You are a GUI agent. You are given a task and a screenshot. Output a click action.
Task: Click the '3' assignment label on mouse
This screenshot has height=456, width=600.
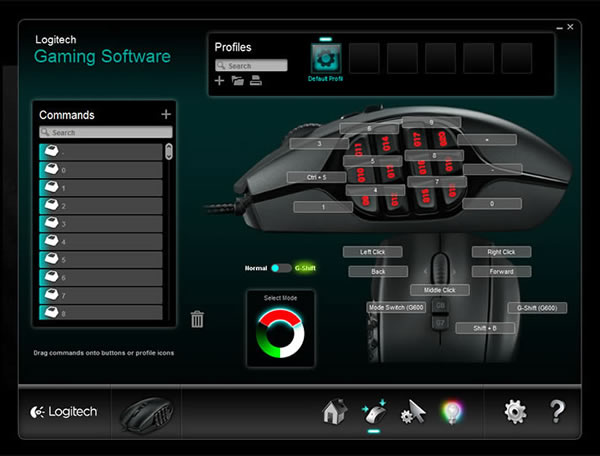coord(319,143)
